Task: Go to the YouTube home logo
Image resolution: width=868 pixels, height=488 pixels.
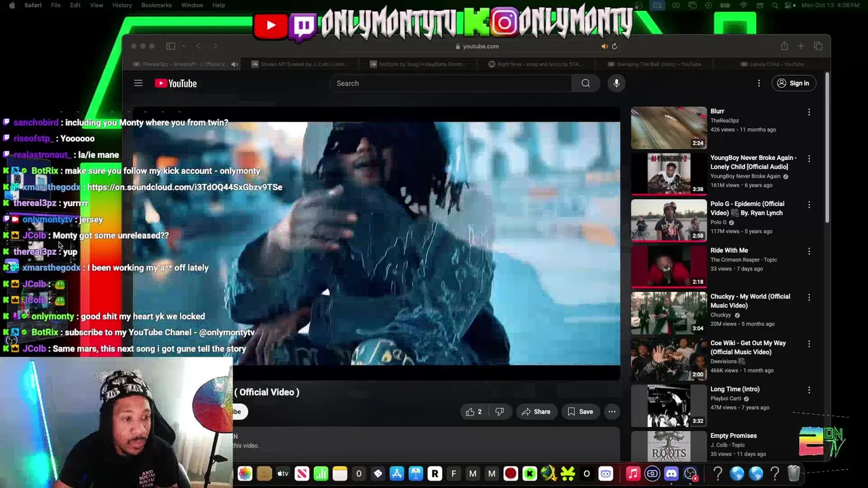Action: tap(176, 83)
